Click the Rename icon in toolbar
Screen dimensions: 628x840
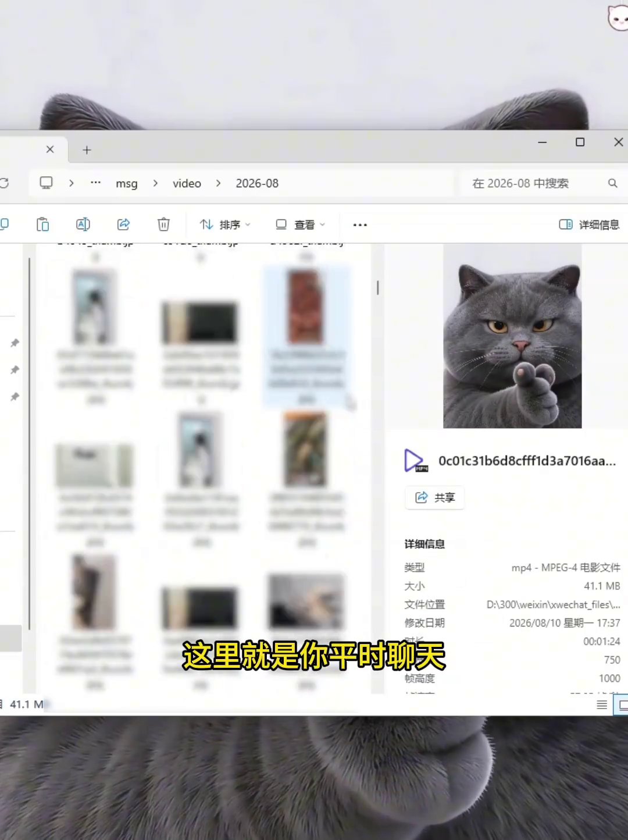click(x=83, y=225)
